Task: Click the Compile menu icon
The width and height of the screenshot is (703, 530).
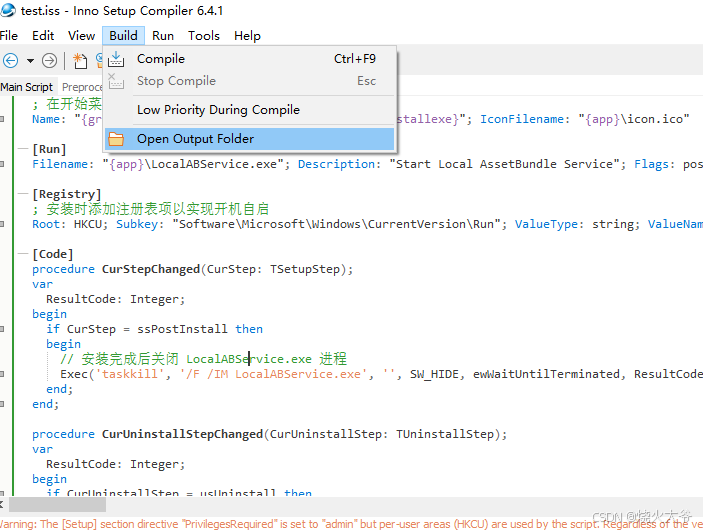Action: click(x=116, y=59)
